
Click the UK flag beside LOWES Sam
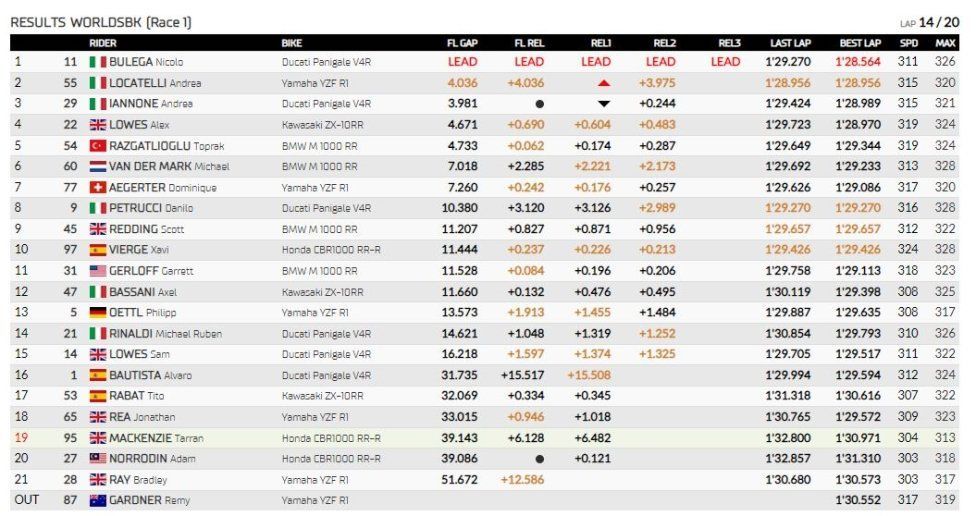[98, 354]
